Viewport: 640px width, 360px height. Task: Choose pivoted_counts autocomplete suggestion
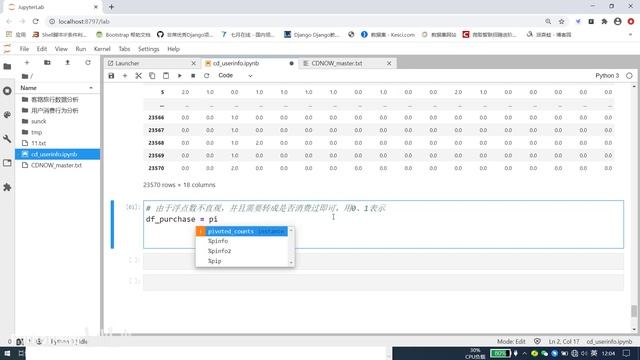(242, 231)
